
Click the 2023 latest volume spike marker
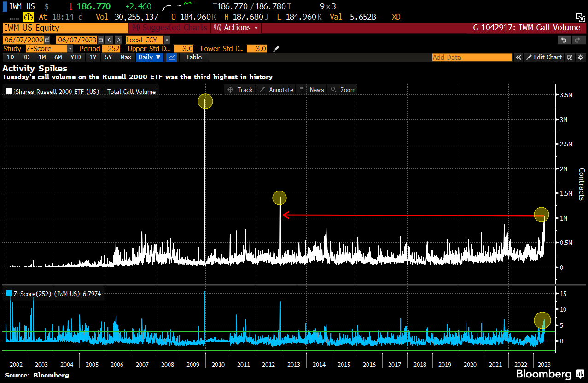[541, 214]
